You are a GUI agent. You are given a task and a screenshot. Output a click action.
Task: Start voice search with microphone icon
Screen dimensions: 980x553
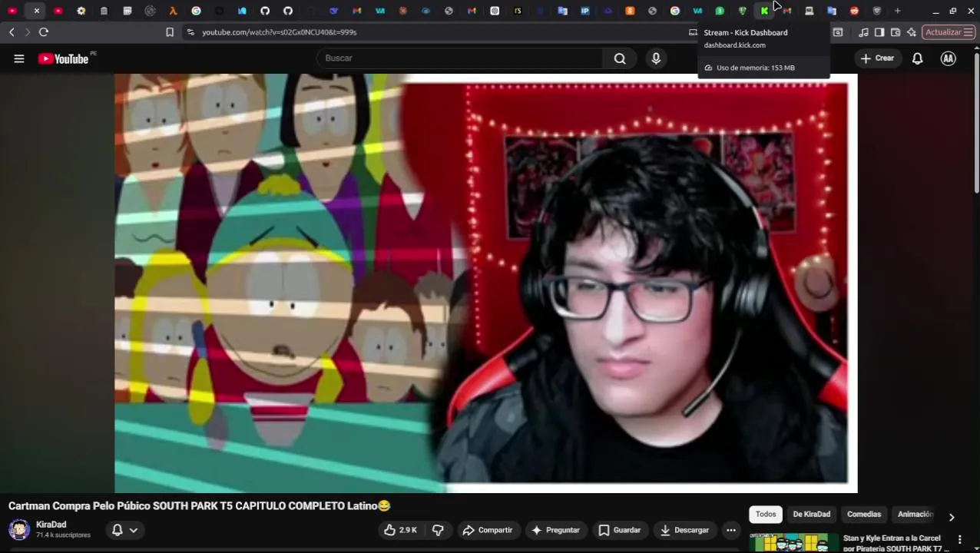[656, 58]
